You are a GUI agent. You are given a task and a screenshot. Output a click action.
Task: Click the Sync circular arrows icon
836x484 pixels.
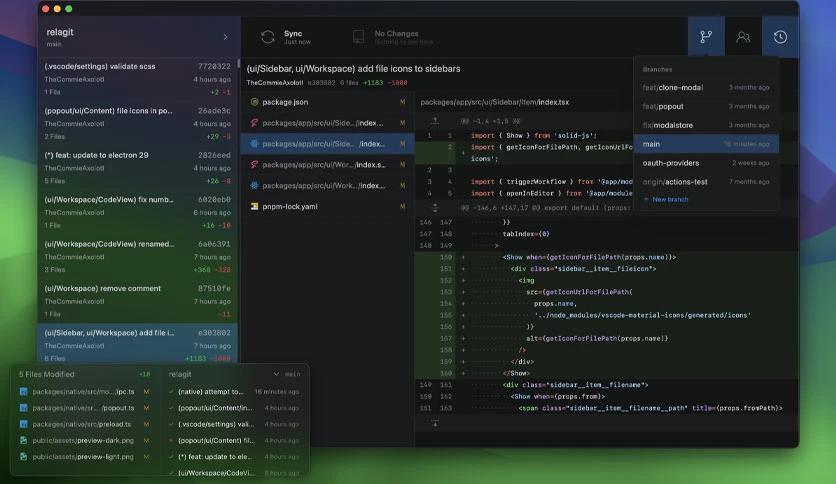[268, 37]
